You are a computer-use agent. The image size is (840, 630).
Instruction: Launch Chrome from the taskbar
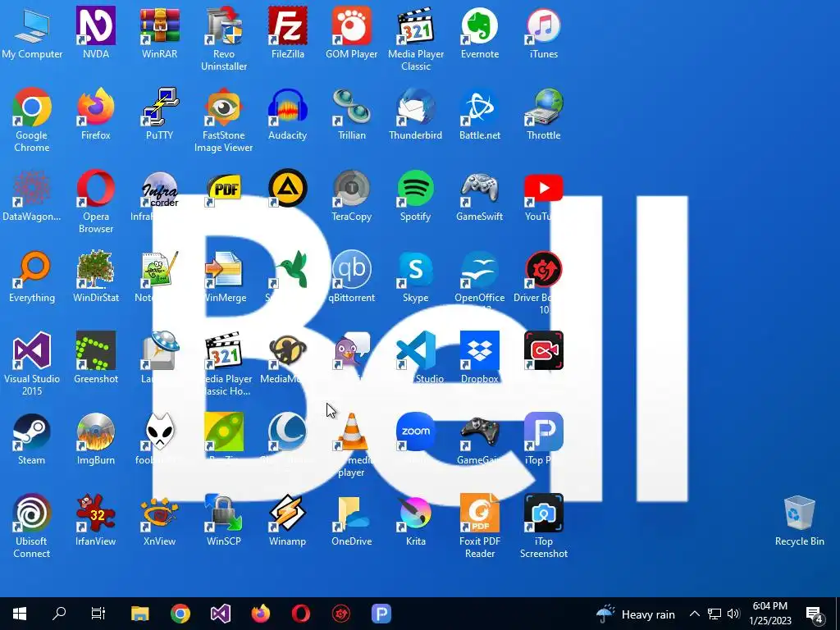(180, 614)
